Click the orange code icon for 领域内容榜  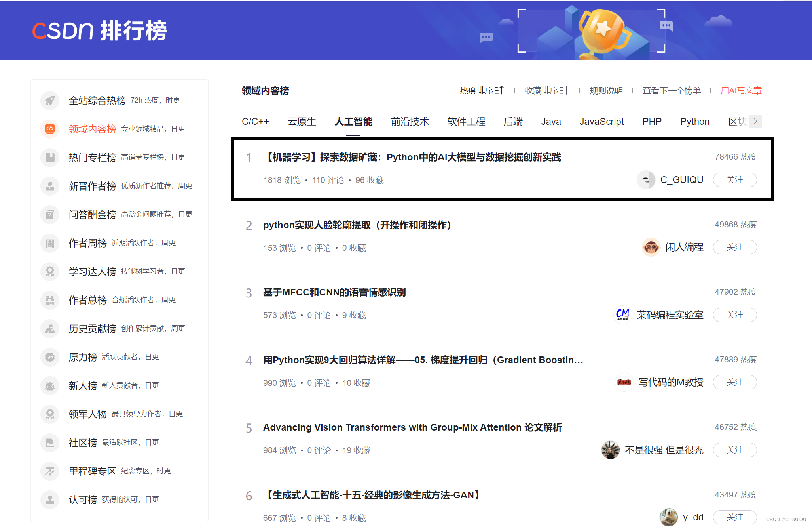50,129
